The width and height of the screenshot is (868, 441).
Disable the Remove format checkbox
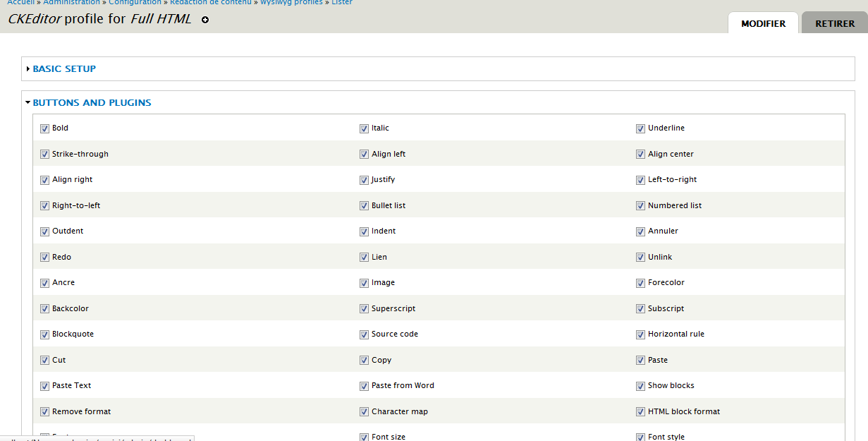click(44, 412)
